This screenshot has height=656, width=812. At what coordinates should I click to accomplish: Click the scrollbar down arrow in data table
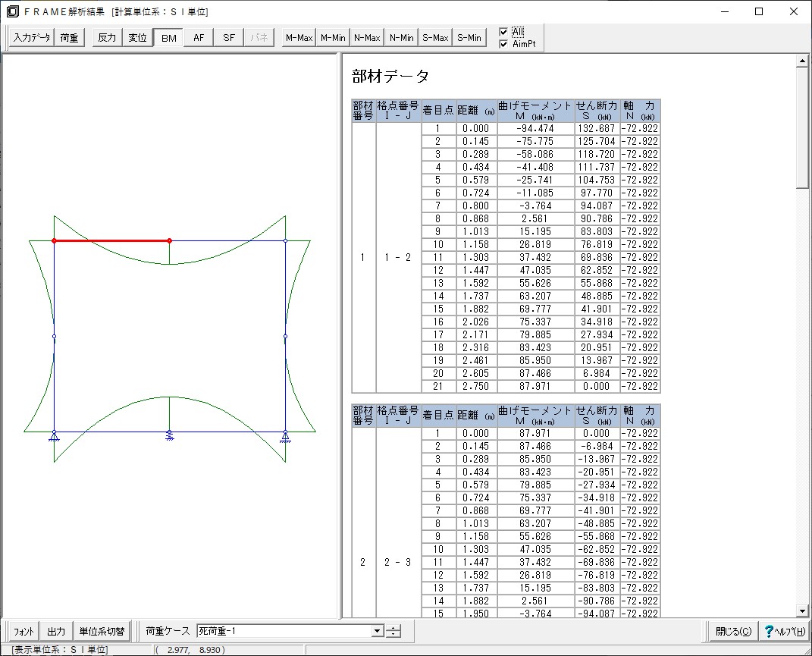click(x=802, y=611)
